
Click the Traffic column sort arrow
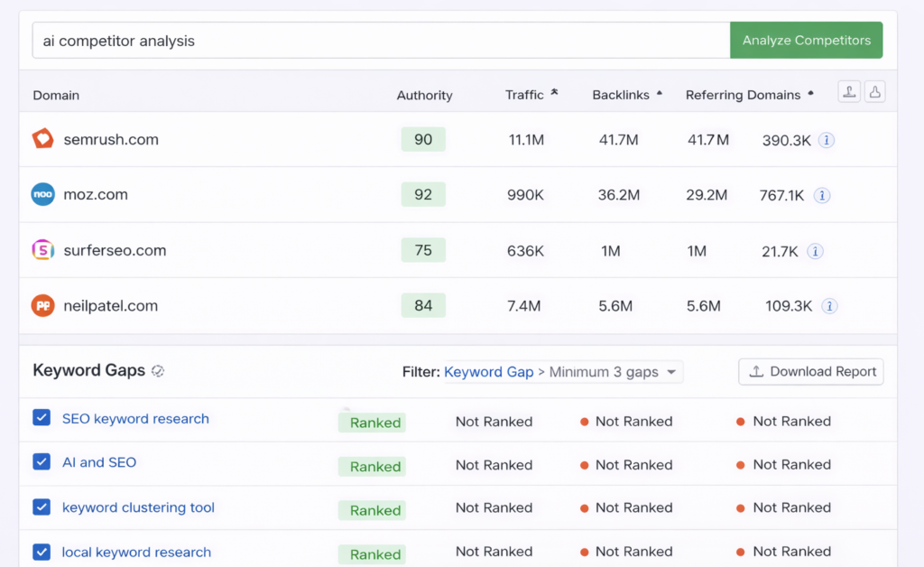[552, 90]
